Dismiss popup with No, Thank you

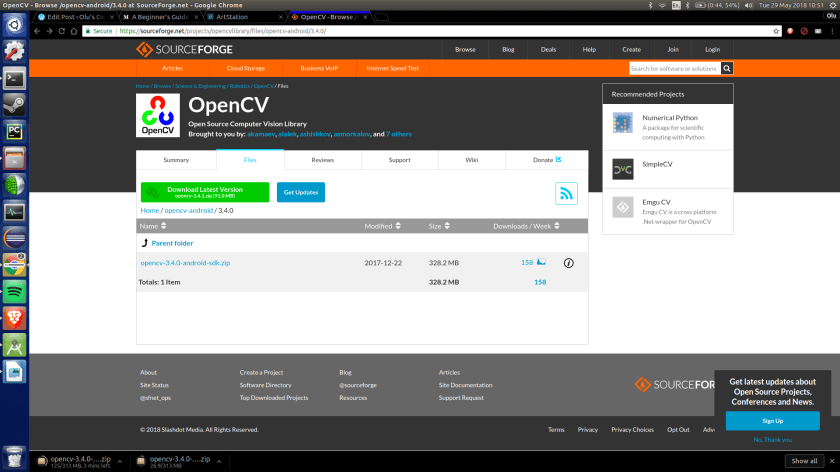[x=772, y=440]
